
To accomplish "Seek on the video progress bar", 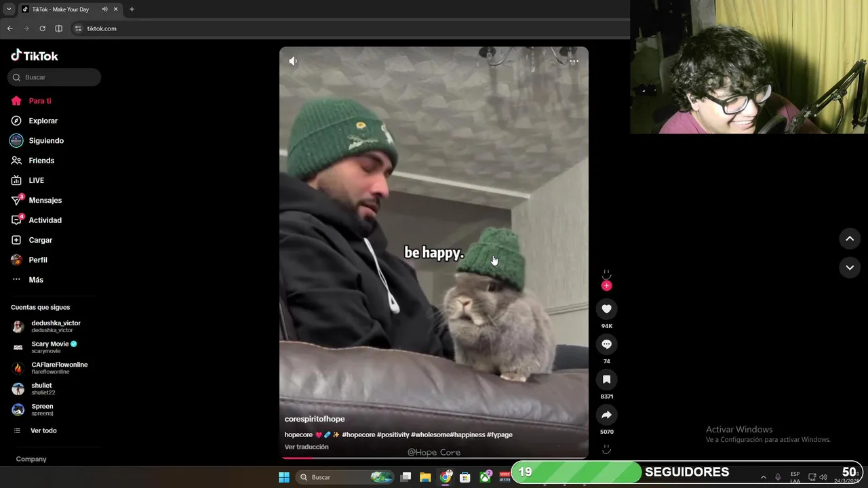I will pyautogui.click(x=434, y=457).
